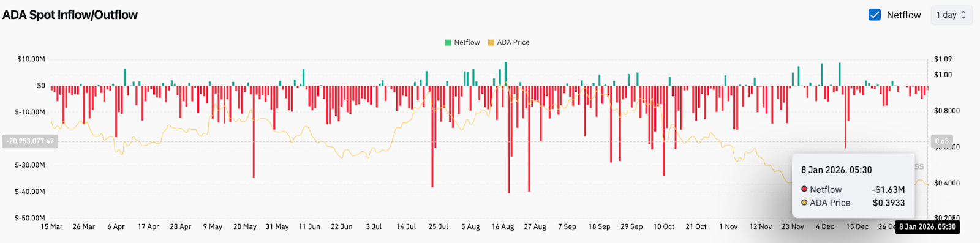Click the 16 Aug date axis label

coord(503,226)
